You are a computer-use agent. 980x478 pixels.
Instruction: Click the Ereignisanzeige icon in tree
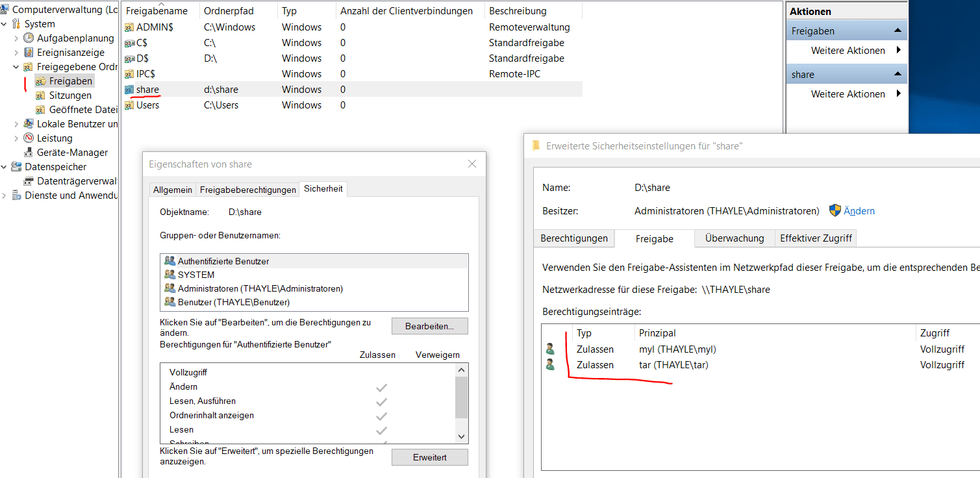29,53
